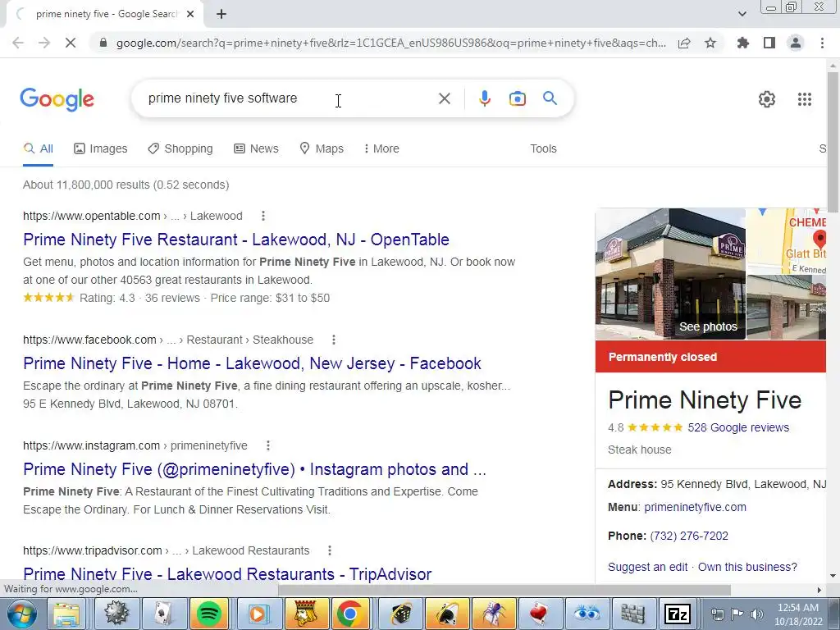Select the All results tab
The height and width of the screenshot is (630, 840).
[x=38, y=148]
